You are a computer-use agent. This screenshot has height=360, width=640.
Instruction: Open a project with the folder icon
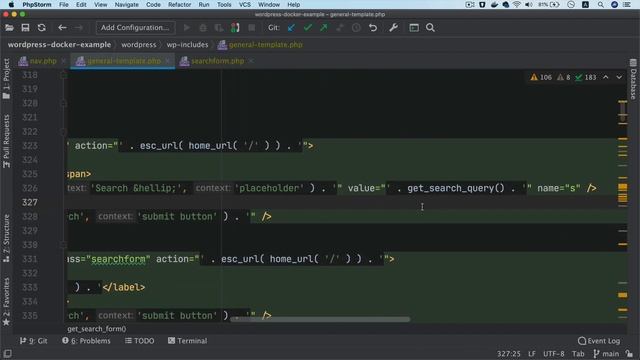tap(9, 28)
